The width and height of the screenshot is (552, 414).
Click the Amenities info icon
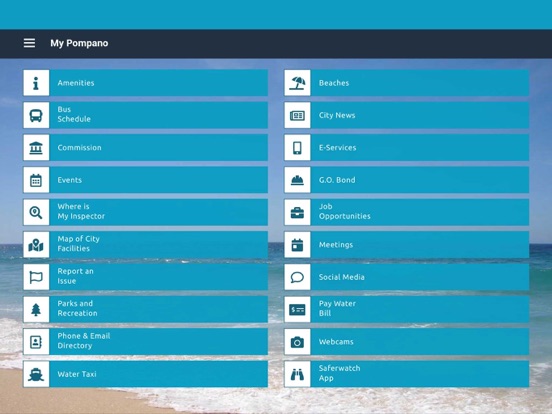pos(36,83)
